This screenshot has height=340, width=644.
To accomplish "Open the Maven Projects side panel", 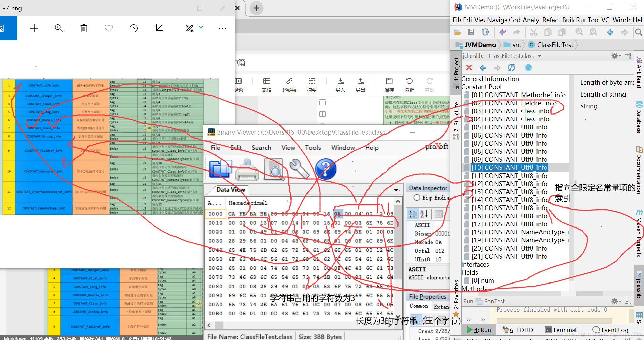I will point(639,233).
